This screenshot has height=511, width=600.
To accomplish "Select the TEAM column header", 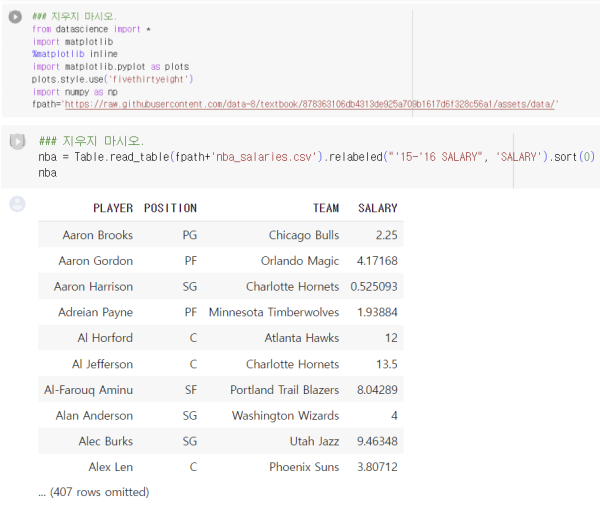I will (326, 208).
